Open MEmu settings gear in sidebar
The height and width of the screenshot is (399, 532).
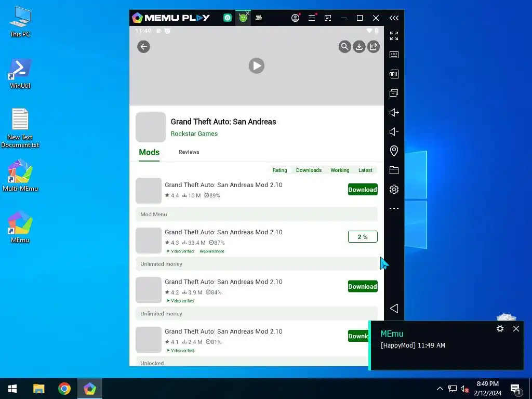point(394,189)
